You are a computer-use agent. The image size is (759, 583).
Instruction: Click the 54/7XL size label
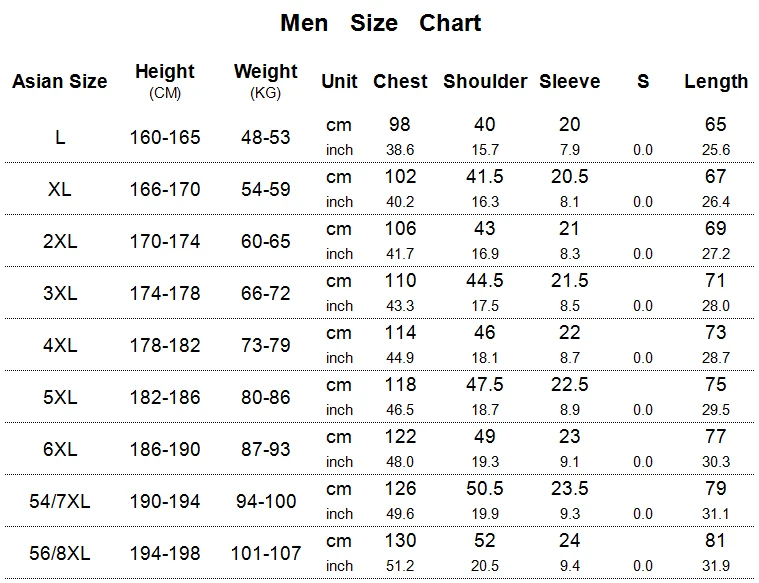point(60,501)
